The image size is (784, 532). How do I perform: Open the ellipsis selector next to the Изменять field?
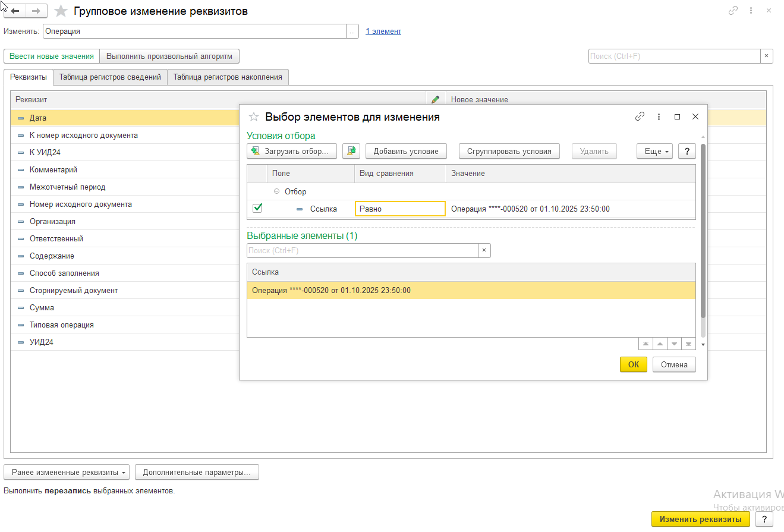coord(352,32)
